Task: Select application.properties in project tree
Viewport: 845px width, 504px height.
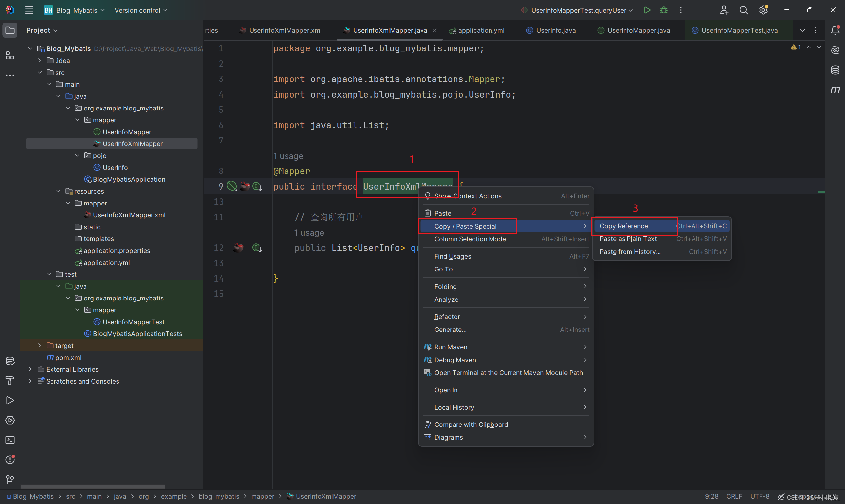Action: pyautogui.click(x=117, y=251)
